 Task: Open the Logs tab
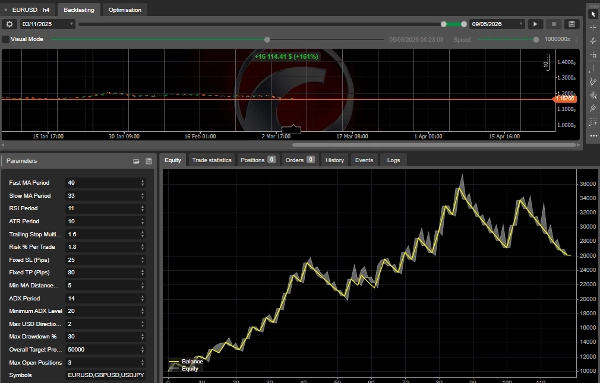pos(393,160)
